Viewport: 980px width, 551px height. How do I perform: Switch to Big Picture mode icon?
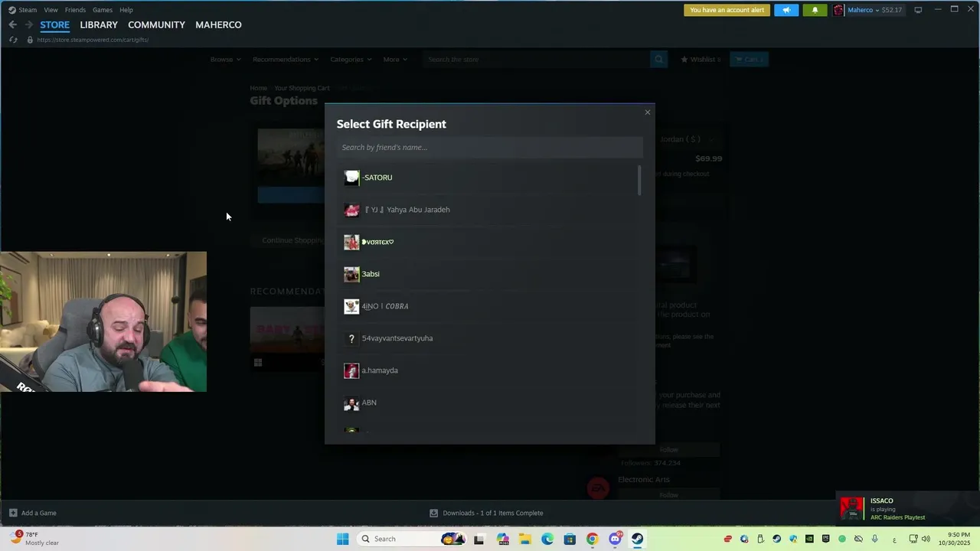(x=918, y=10)
